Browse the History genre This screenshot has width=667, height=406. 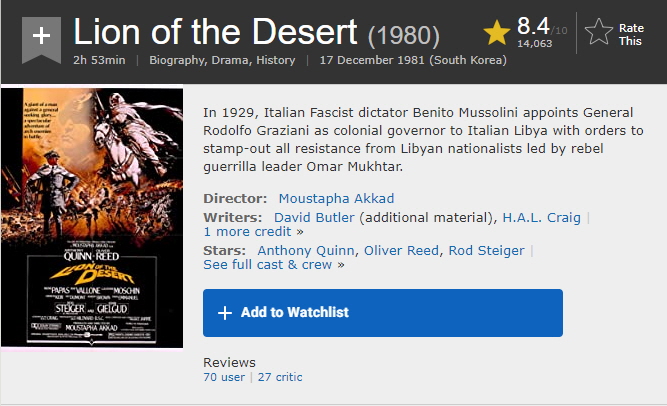[277, 60]
